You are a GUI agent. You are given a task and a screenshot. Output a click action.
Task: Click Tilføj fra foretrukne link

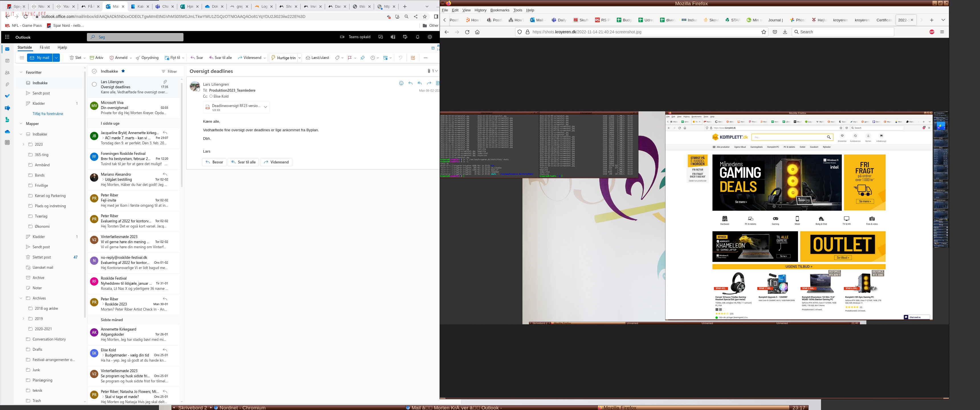pos(48,114)
